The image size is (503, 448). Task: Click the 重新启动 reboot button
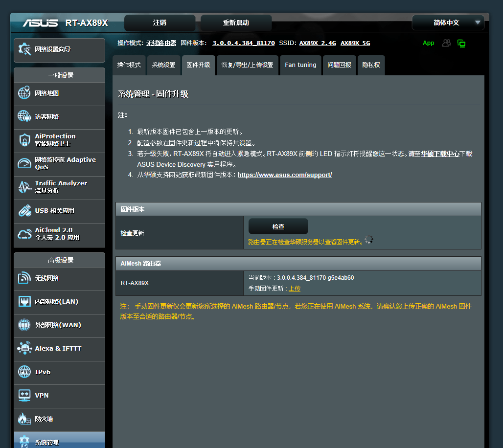coord(236,23)
